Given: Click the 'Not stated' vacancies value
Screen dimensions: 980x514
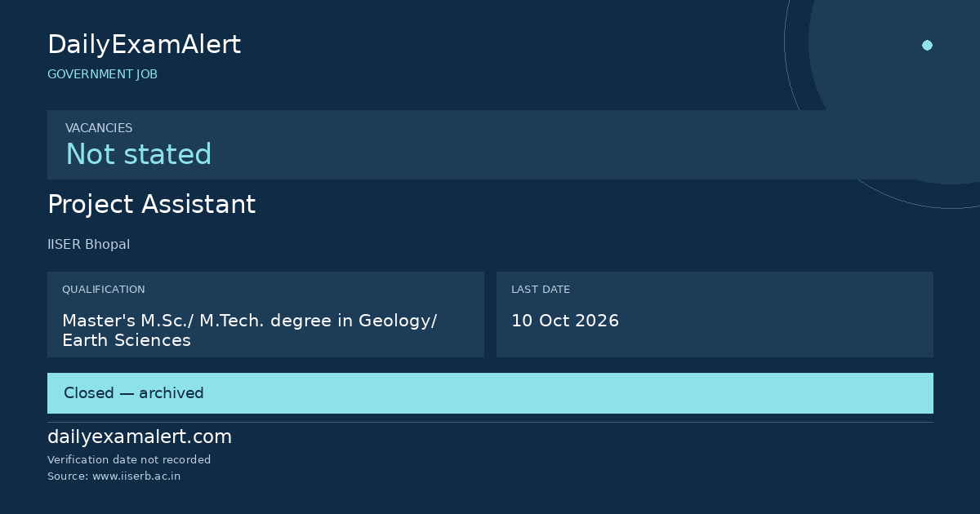Looking at the screenshot, I should pyautogui.click(x=139, y=154).
